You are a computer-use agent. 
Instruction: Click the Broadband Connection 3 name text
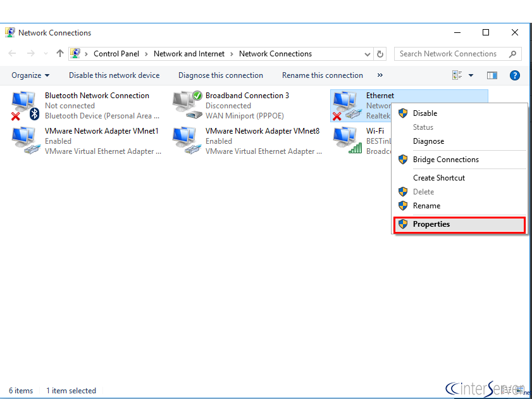(247, 96)
